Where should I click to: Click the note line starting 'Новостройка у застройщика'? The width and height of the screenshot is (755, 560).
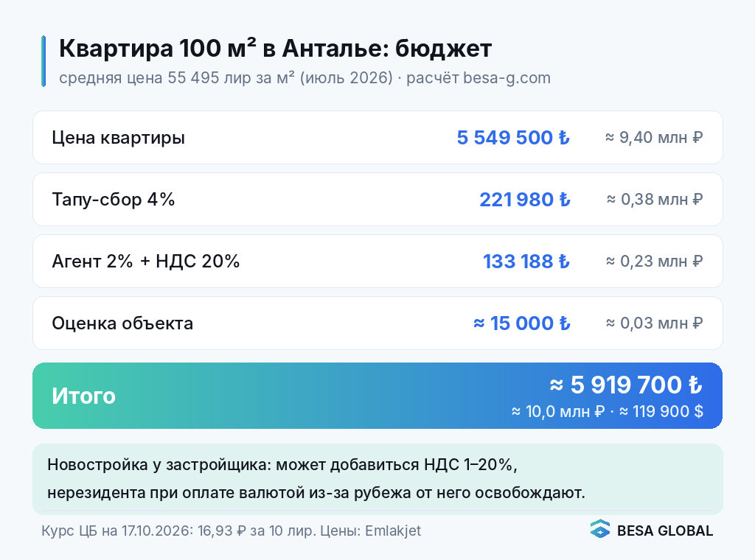282,465
